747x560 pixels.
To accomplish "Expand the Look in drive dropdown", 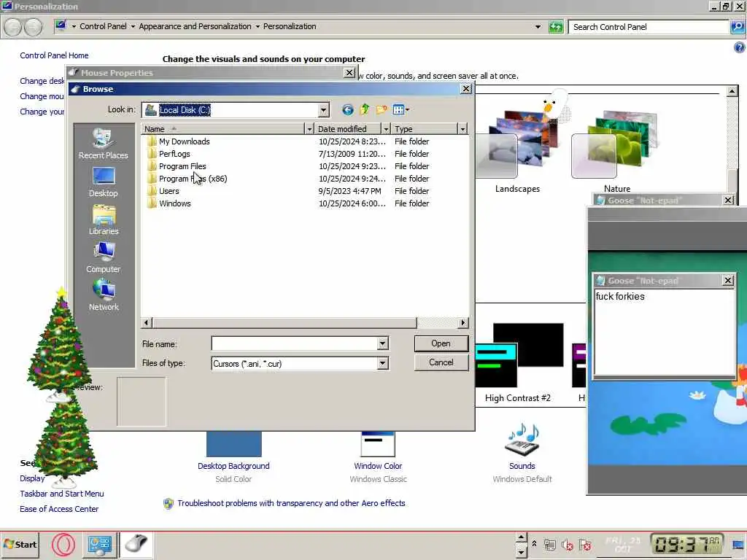I will click(323, 110).
